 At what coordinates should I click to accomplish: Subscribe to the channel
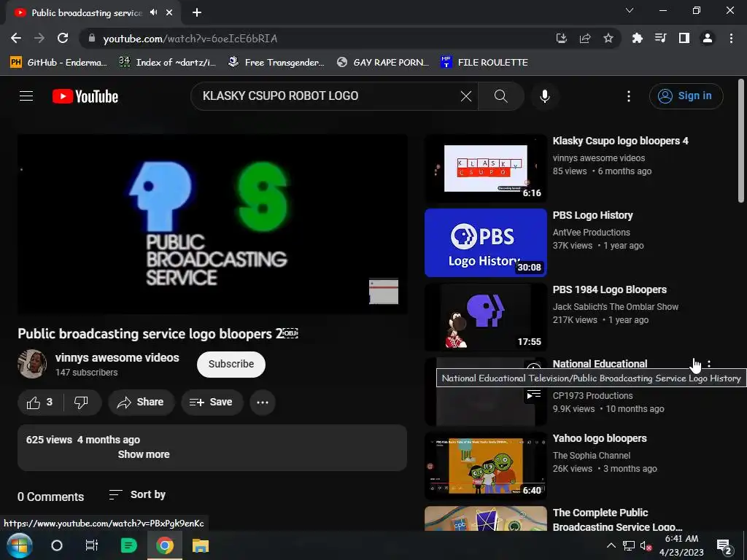pyautogui.click(x=231, y=365)
